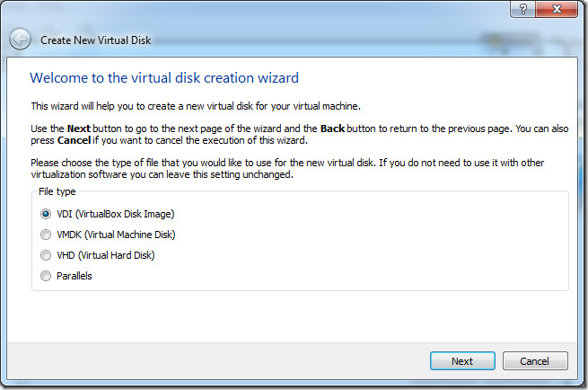Click the bold "Next" word in the instructions
The width and height of the screenshot is (588, 390).
pyautogui.click(x=79, y=129)
